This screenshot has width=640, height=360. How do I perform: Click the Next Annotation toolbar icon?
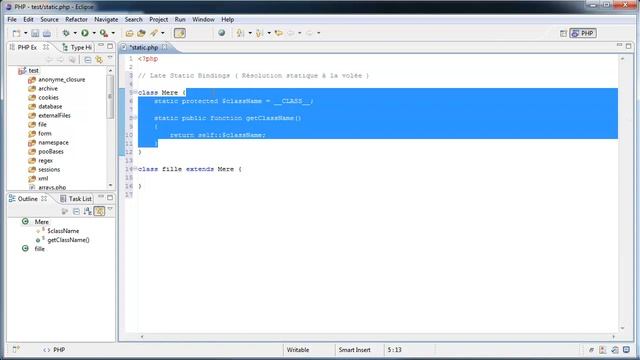(240, 33)
